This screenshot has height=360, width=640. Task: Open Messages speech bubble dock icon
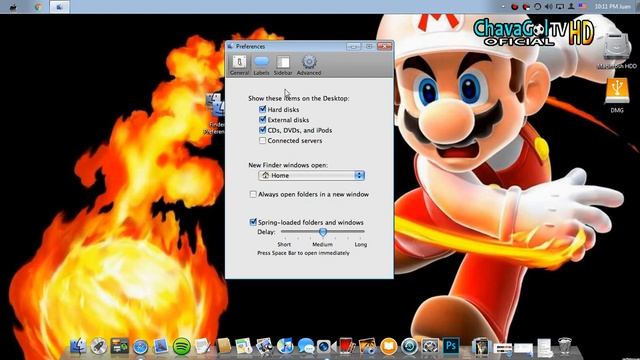[306, 347]
